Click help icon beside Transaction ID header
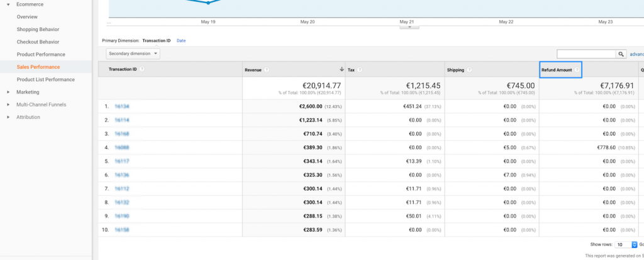 click(x=143, y=69)
